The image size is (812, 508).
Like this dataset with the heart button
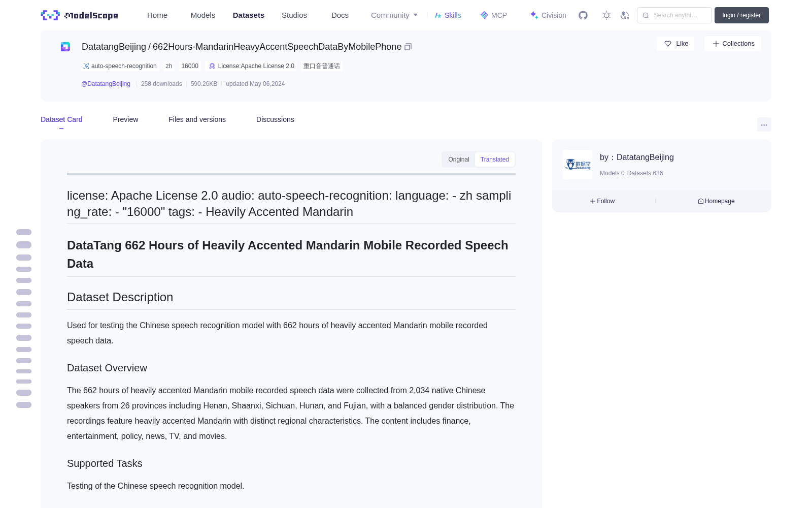coord(675,44)
